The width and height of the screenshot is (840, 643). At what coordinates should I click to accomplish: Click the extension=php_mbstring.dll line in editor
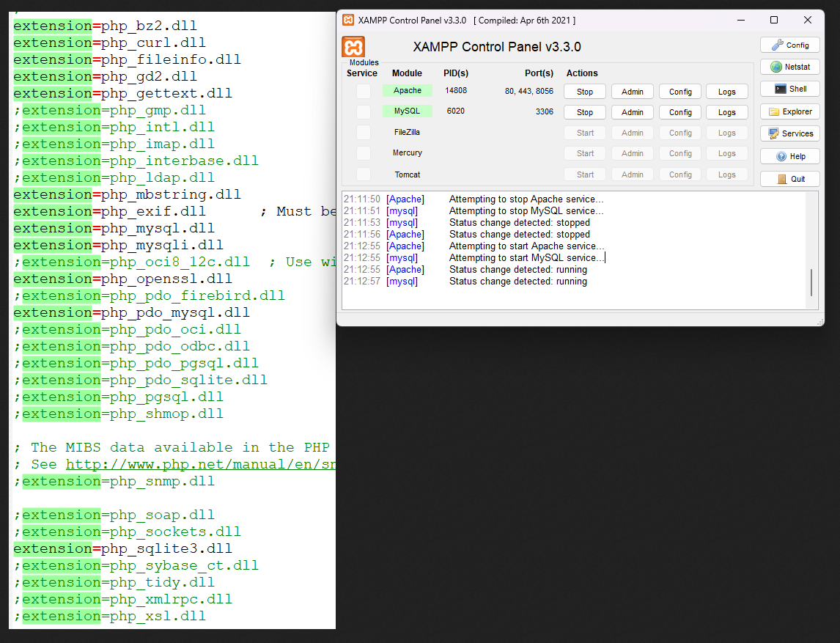tap(127, 194)
